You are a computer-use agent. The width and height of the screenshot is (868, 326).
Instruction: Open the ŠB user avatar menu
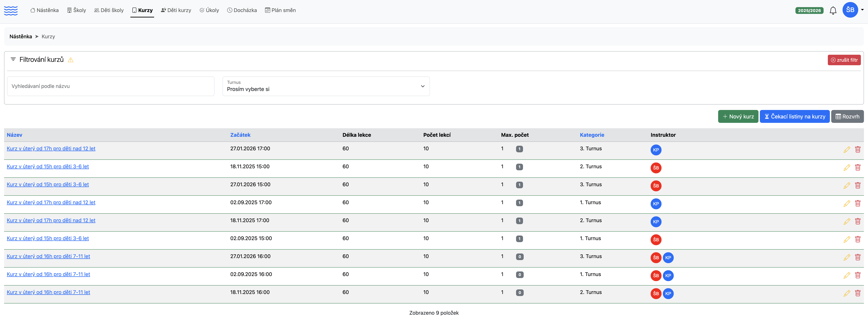click(850, 10)
